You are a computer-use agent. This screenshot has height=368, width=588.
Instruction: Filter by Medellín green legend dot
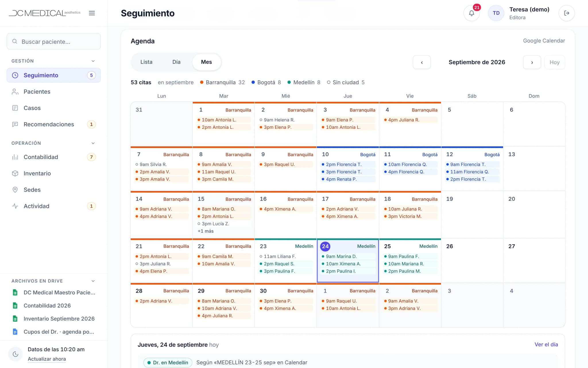coord(289,83)
